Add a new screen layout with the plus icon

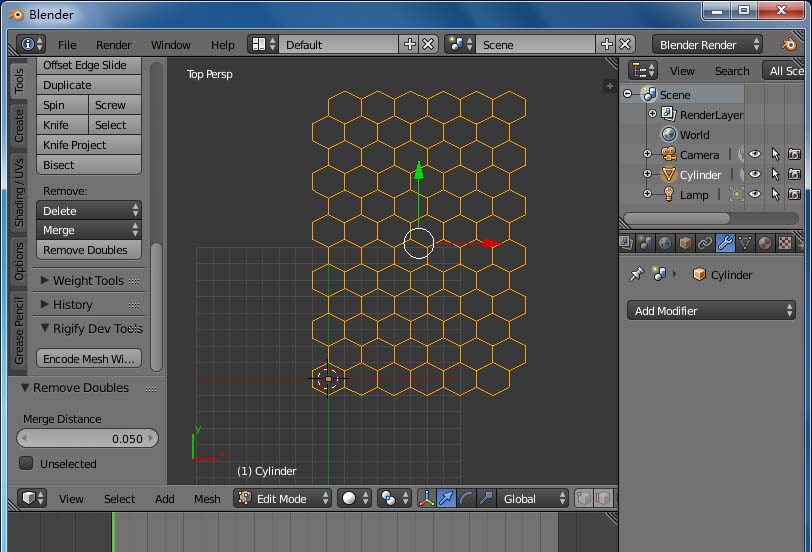click(409, 45)
